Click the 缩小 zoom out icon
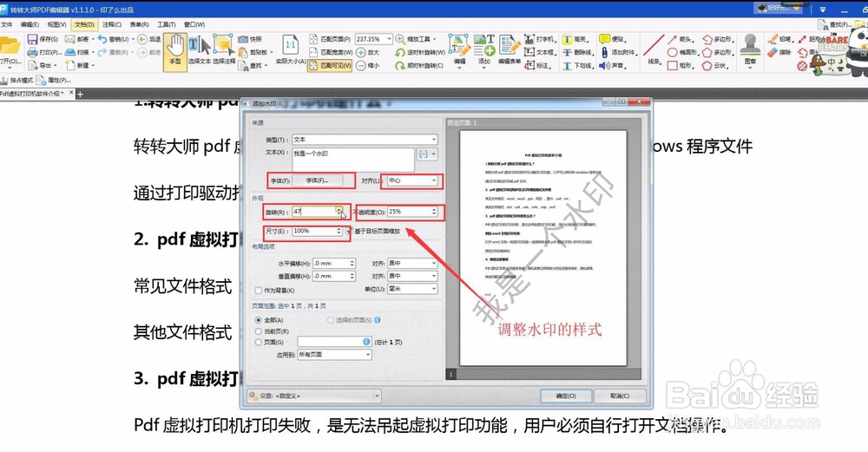This screenshot has width=868, height=452. coord(361,65)
